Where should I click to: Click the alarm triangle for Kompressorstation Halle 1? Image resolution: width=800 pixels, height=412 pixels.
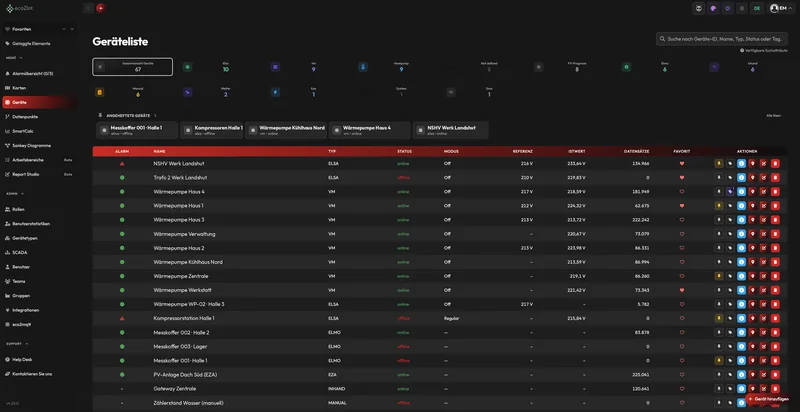[x=122, y=318]
